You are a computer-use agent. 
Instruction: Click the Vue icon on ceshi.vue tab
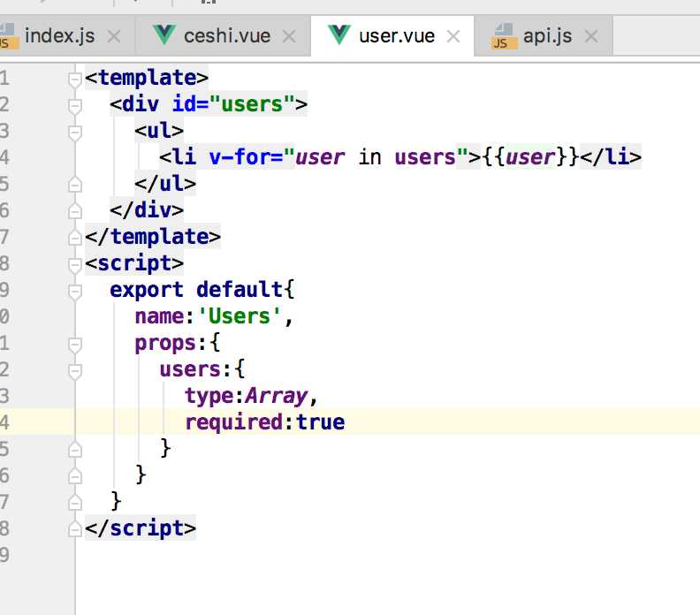pos(164,34)
